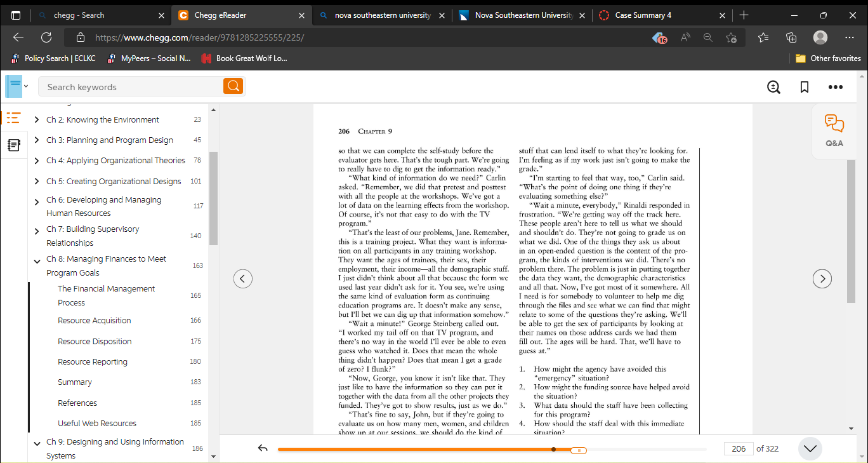This screenshot has width=868, height=463.
Task: View the site lock information icon
Action: click(79, 37)
